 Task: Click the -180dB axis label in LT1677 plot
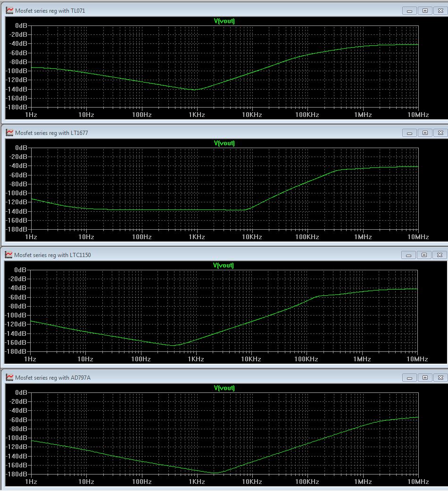pyautogui.click(x=17, y=229)
